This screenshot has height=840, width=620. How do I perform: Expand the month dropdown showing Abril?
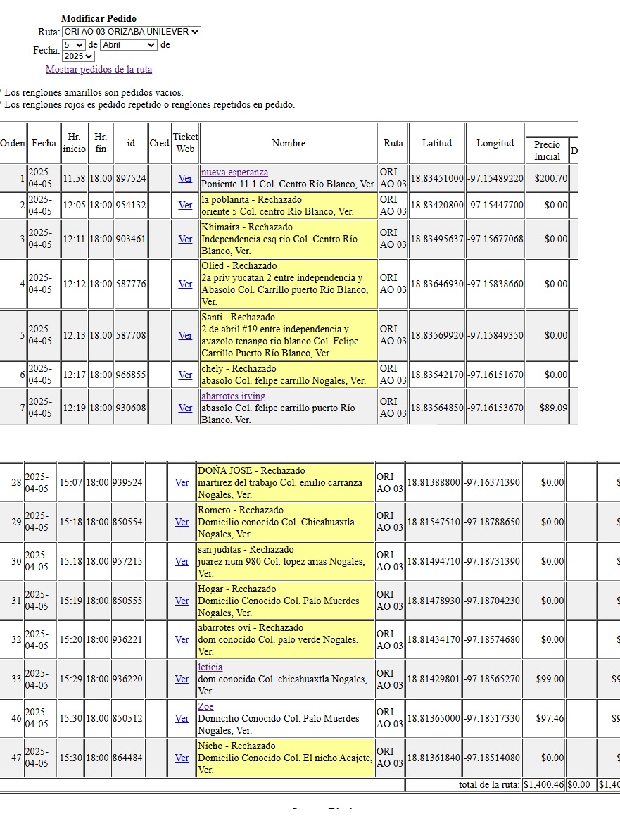129,45
